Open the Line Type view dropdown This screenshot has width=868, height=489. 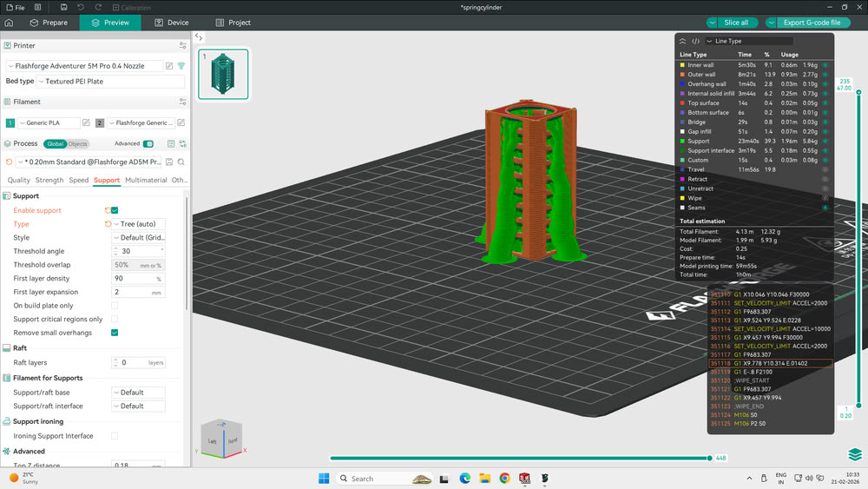(749, 41)
